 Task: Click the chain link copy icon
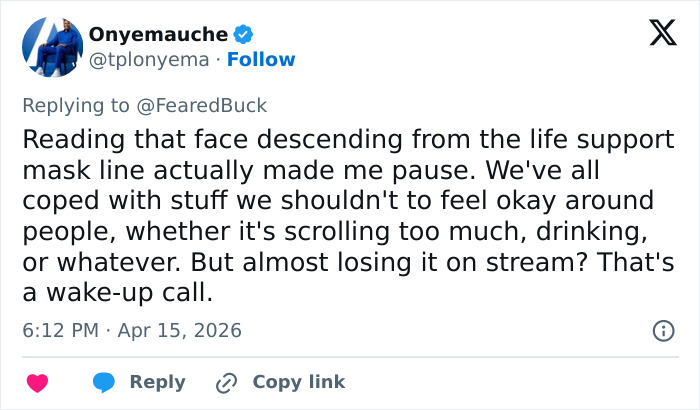point(228,382)
